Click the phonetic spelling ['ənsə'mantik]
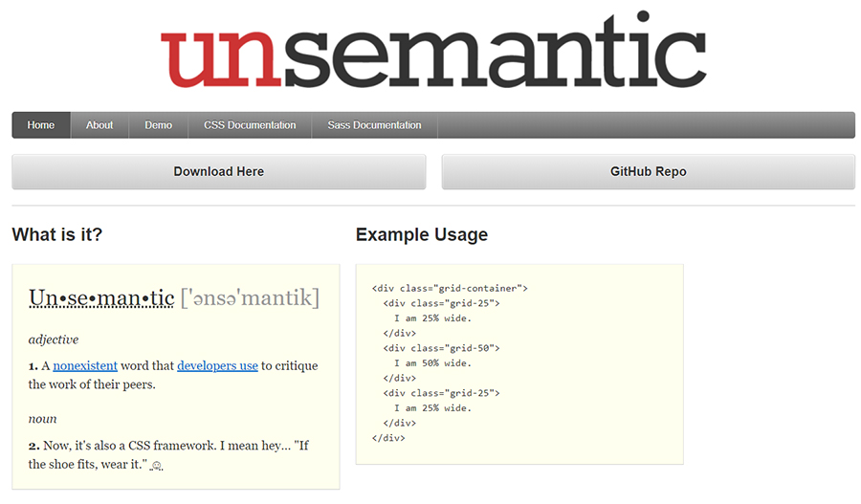The width and height of the screenshot is (861, 504). pyautogui.click(x=250, y=298)
